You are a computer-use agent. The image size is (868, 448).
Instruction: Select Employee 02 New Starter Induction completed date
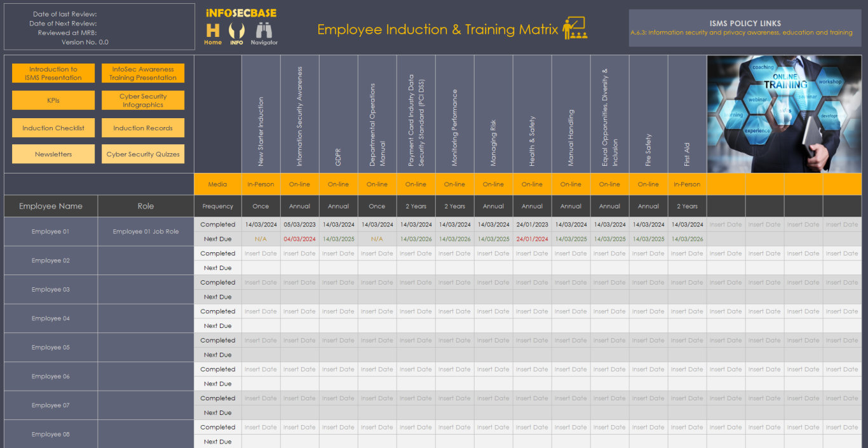click(261, 254)
